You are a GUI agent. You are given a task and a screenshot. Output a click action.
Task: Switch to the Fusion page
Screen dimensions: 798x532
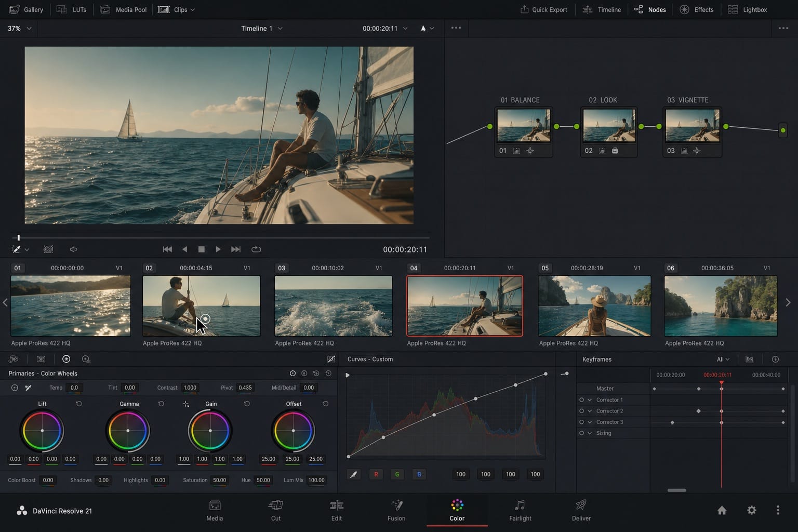point(396,510)
